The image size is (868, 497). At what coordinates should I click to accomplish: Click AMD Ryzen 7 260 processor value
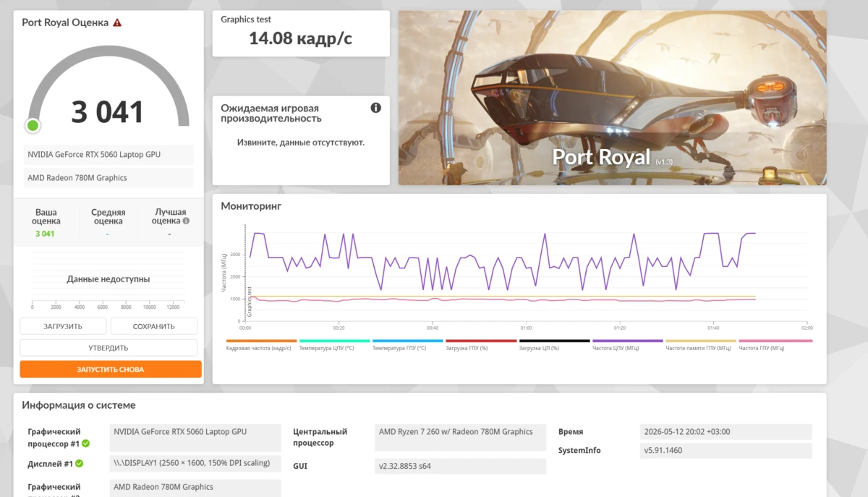[x=461, y=438]
